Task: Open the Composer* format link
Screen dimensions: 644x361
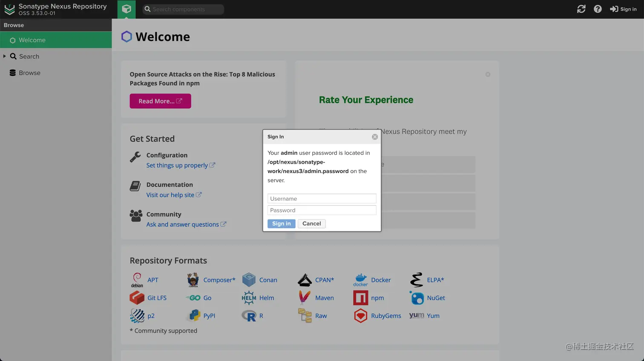Action: pos(219,280)
